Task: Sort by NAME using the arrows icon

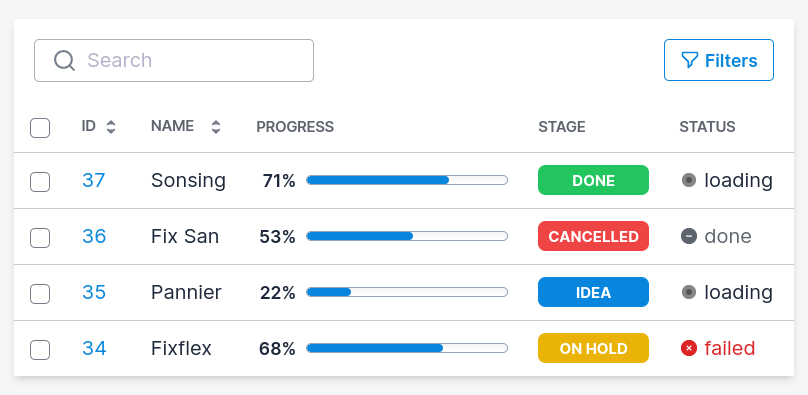Action: pos(216,127)
